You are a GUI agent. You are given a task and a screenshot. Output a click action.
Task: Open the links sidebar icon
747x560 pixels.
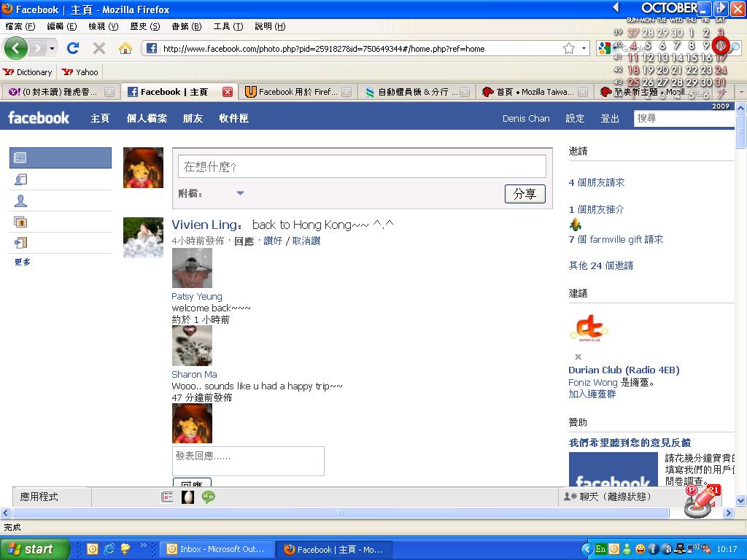point(20,243)
